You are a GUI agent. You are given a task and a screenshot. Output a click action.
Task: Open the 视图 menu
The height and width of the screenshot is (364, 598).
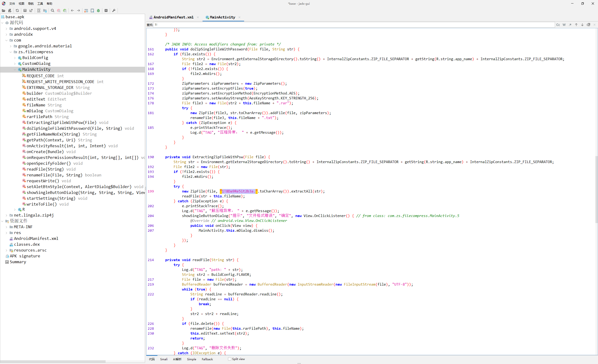coord(21,4)
